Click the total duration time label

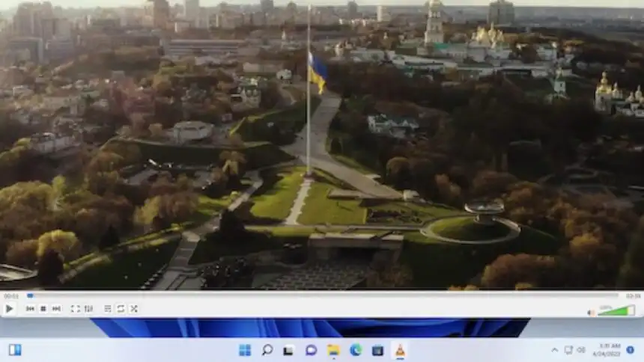click(633, 296)
